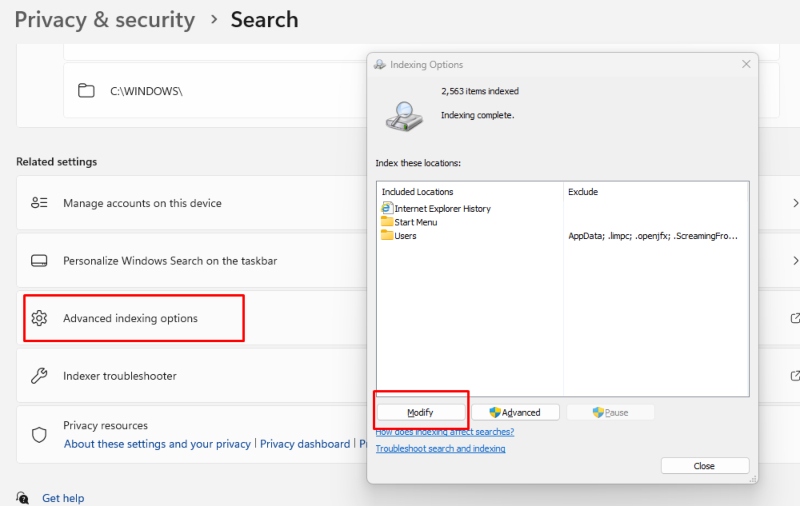The height and width of the screenshot is (506, 800).
Task: Open the Advanced indexing settings button
Action: tap(514, 412)
